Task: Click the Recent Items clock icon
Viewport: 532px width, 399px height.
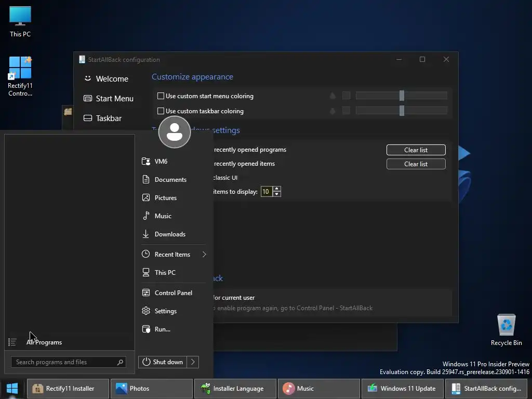Action: (146, 254)
